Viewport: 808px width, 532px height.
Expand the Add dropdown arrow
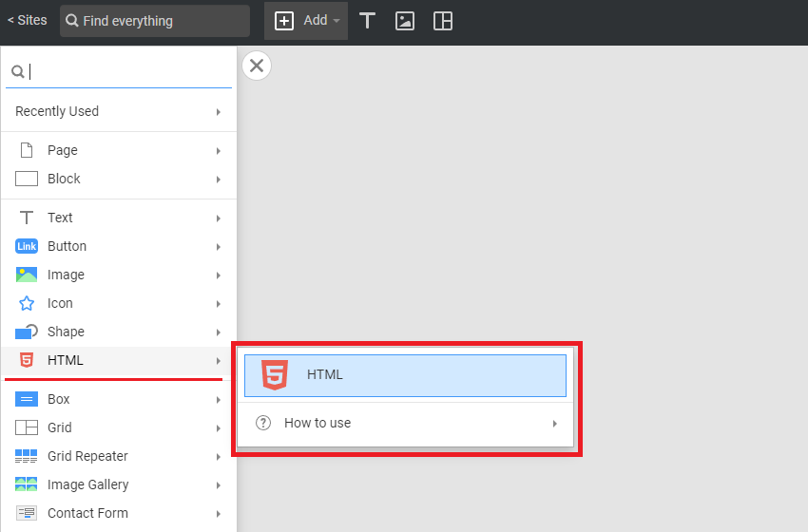(337, 21)
